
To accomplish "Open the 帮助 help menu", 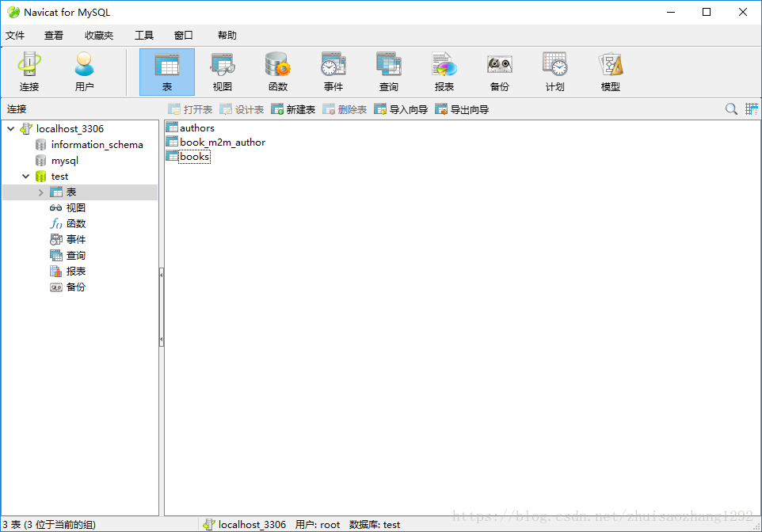I will (227, 36).
